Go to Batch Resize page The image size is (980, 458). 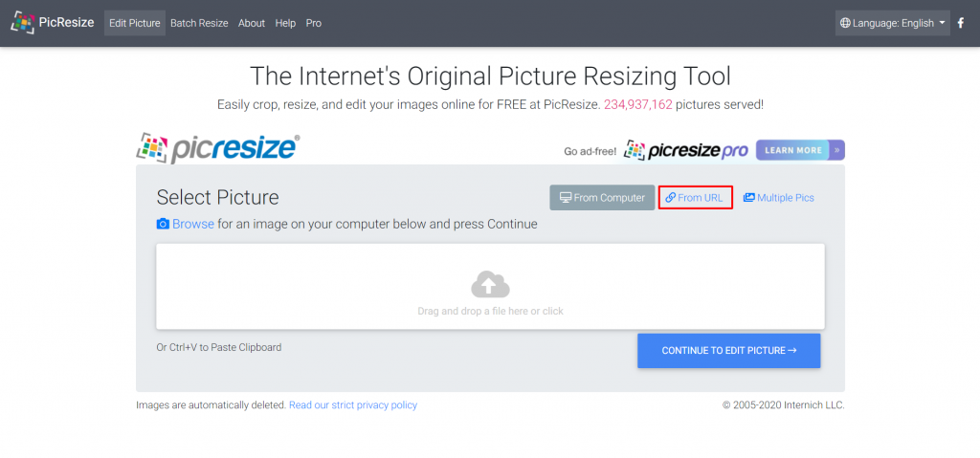199,23
